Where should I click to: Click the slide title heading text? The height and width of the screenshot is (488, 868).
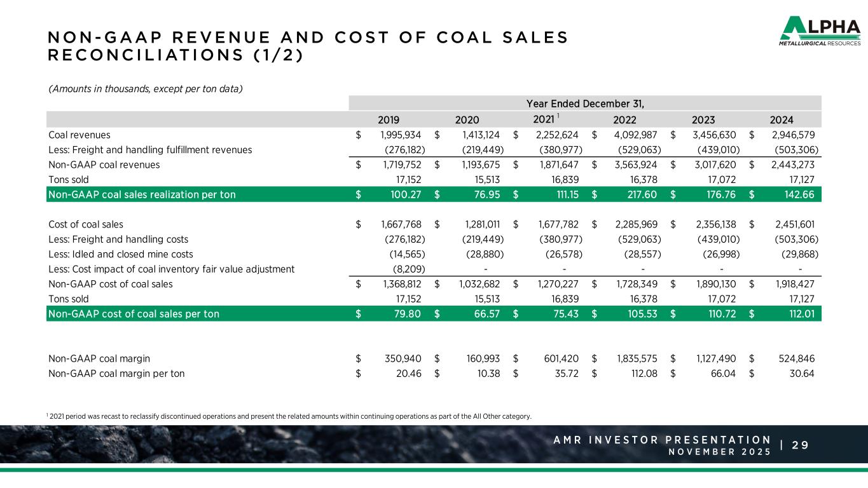pyautogui.click(x=308, y=46)
